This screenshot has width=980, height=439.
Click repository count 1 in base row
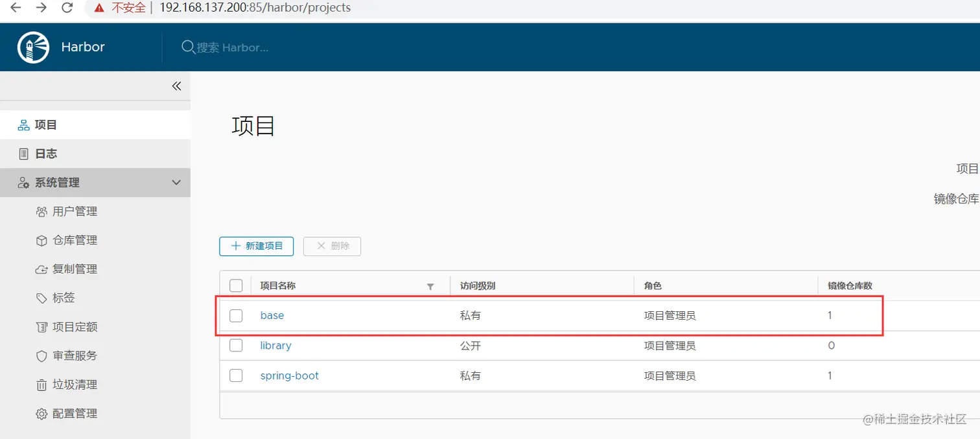coord(830,316)
